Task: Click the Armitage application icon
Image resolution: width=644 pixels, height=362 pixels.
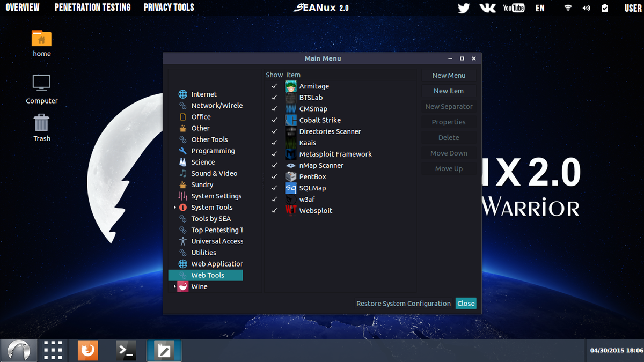Action: tap(290, 86)
